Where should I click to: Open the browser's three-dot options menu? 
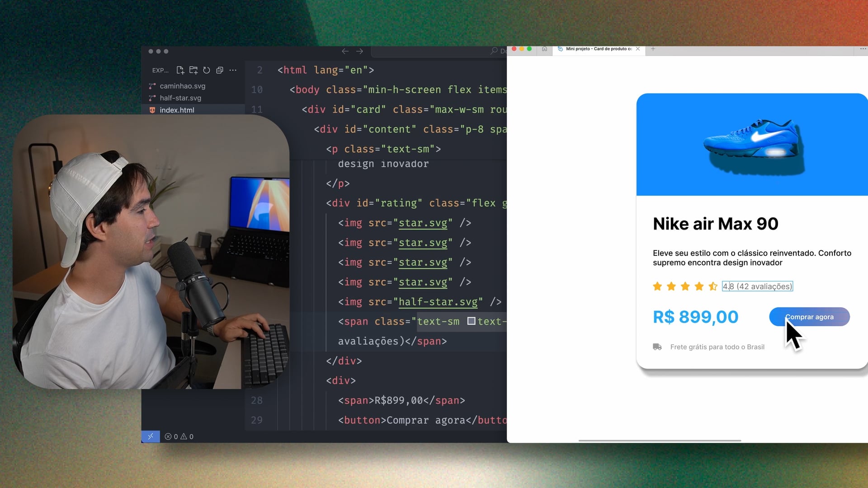click(x=863, y=49)
